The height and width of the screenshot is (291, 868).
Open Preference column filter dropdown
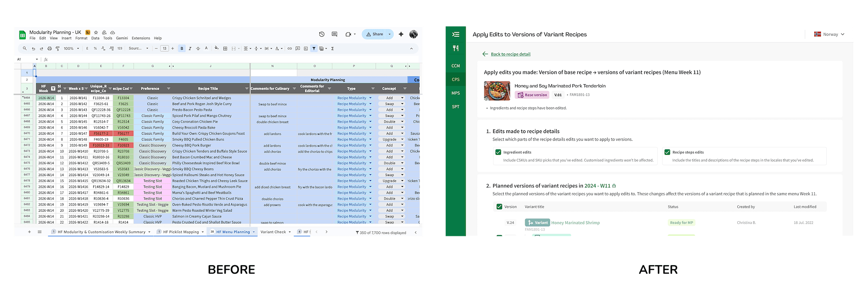tap(169, 89)
